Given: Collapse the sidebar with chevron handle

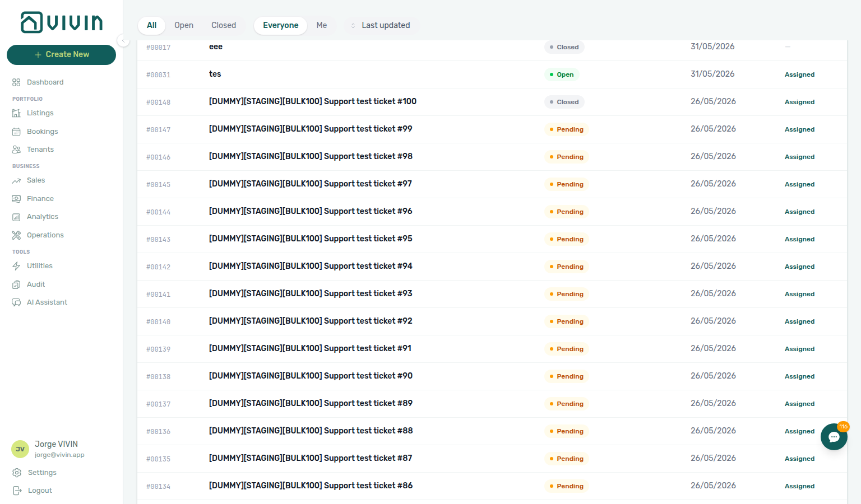Looking at the screenshot, I should point(123,40).
